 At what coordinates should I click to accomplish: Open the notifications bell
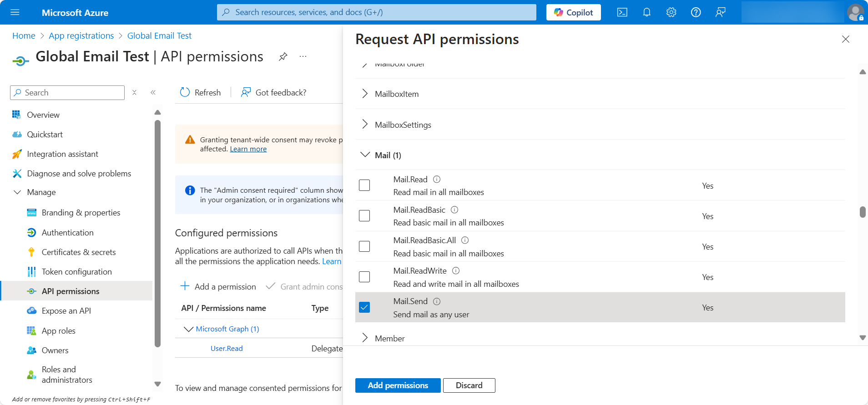(646, 12)
